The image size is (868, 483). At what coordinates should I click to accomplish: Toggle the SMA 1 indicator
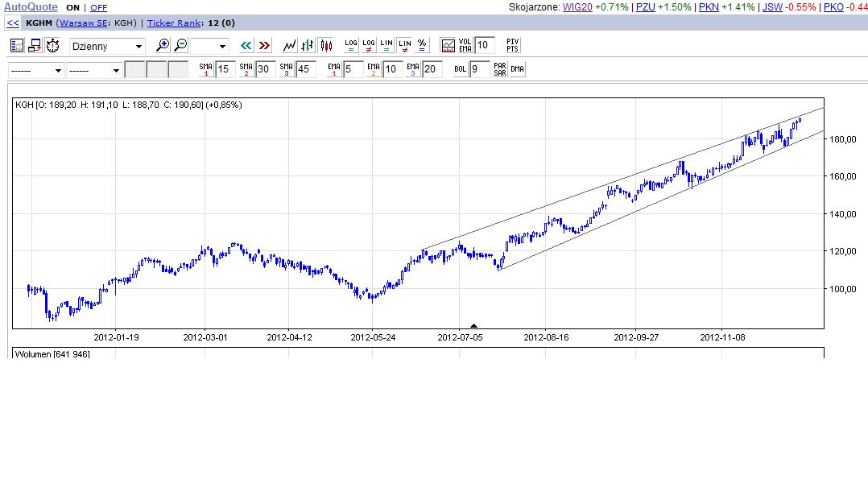(205, 69)
